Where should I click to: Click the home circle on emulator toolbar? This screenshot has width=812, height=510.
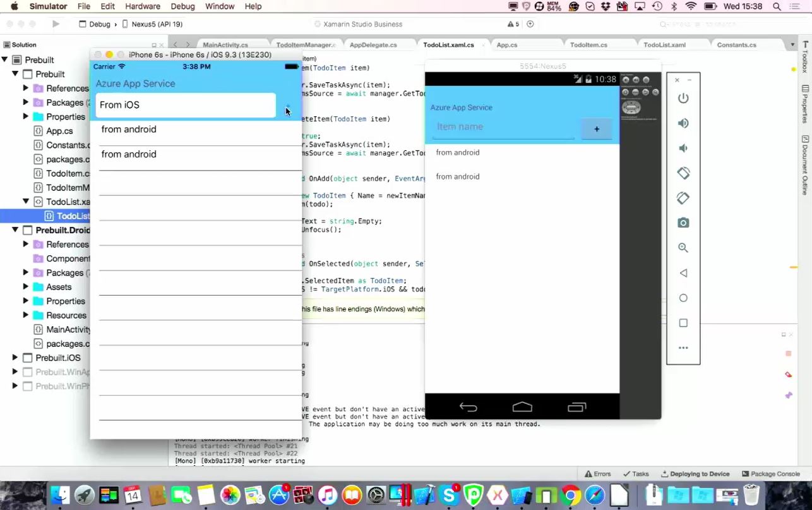tap(683, 298)
